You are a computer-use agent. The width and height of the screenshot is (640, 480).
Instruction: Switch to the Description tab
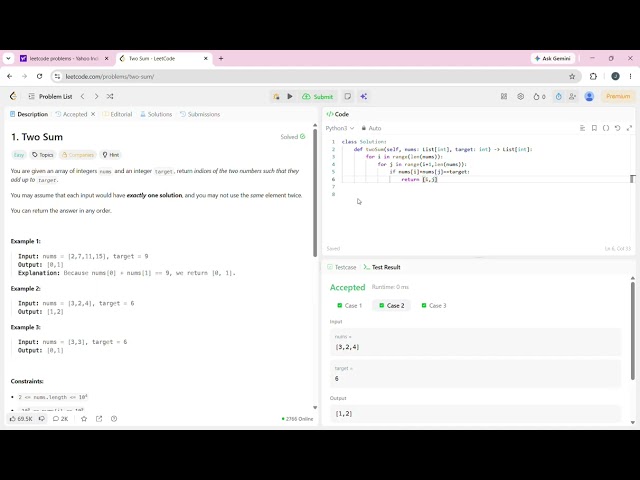tap(29, 114)
